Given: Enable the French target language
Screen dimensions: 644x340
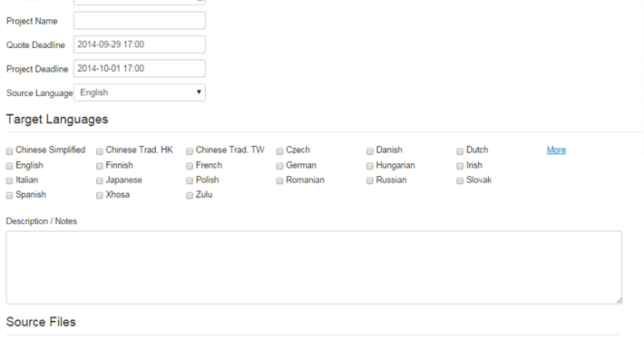Looking at the screenshot, I should 190,166.
